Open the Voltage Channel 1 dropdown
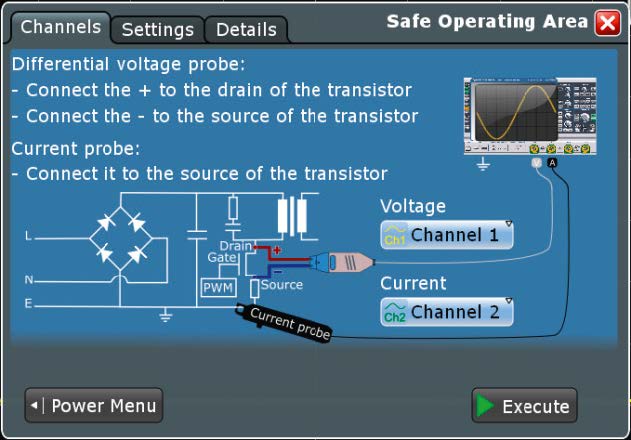Viewport: 631px width, 440px height. click(447, 235)
